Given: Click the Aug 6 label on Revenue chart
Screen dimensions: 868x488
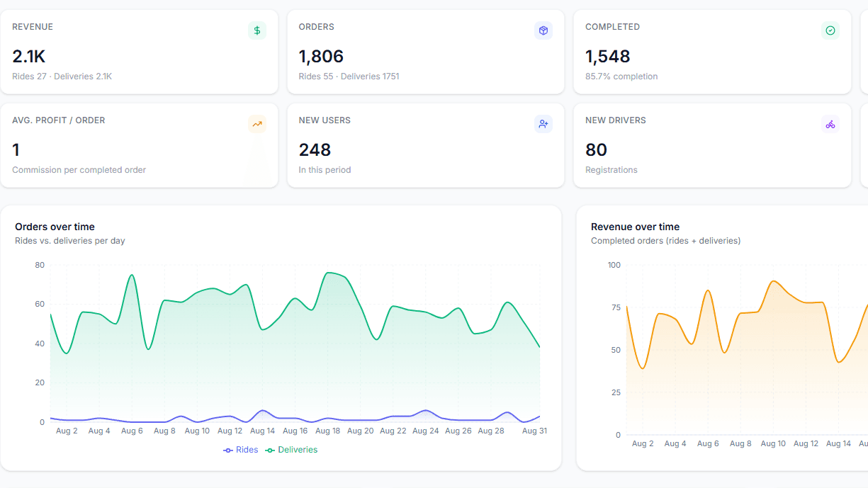Looking at the screenshot, I should (708, 443).
